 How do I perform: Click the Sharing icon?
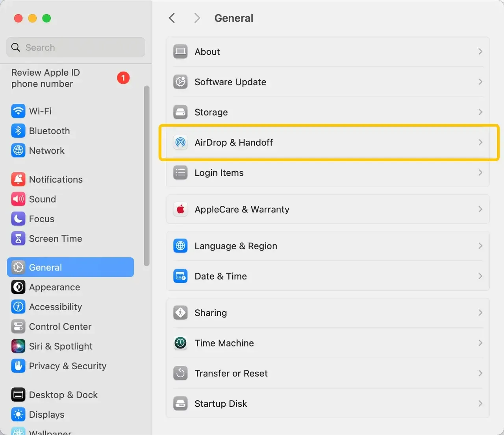(x=180, y=313)
